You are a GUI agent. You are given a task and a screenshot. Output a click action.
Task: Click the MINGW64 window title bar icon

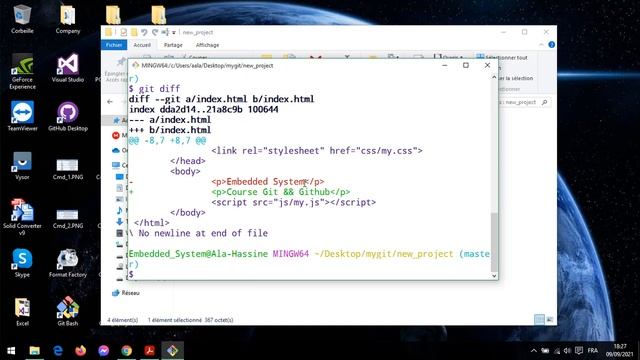(135, 65)
